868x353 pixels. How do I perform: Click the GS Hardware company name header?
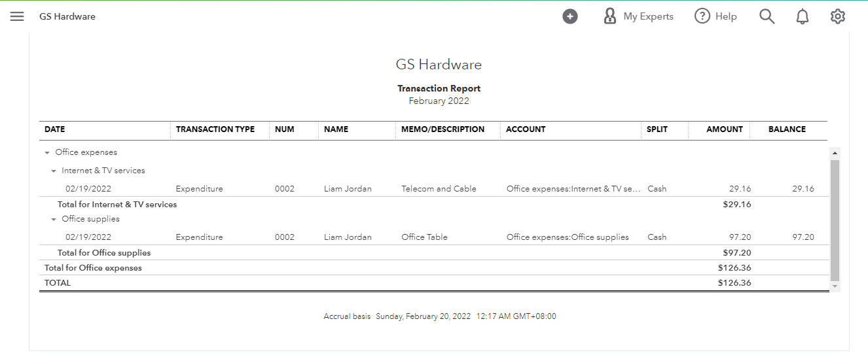[x=439, y=65]
